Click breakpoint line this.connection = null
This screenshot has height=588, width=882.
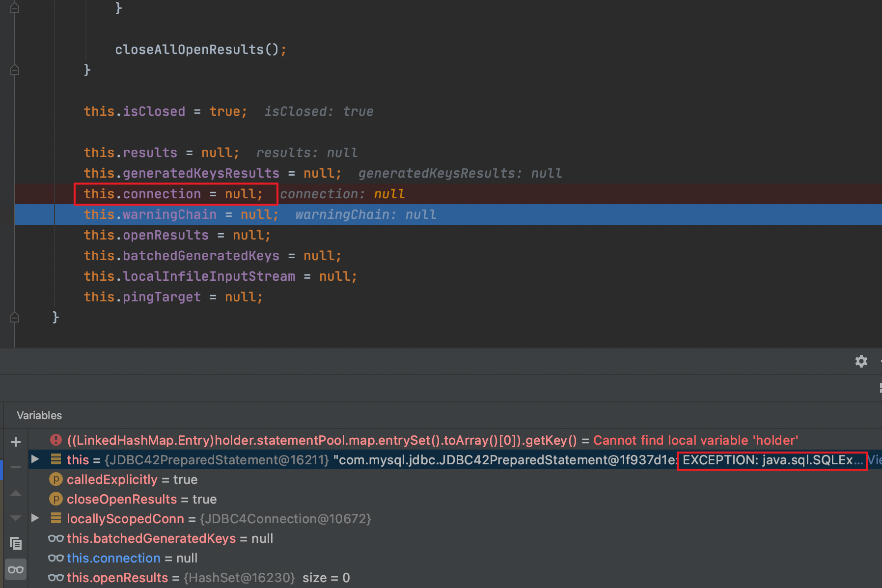click(173, 194)
